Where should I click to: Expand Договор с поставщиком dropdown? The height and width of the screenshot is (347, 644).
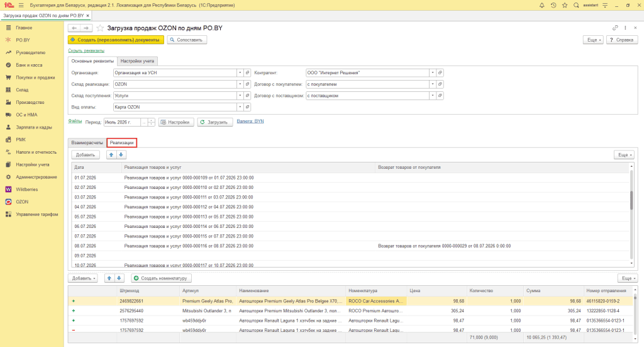[x=433, y=96]
